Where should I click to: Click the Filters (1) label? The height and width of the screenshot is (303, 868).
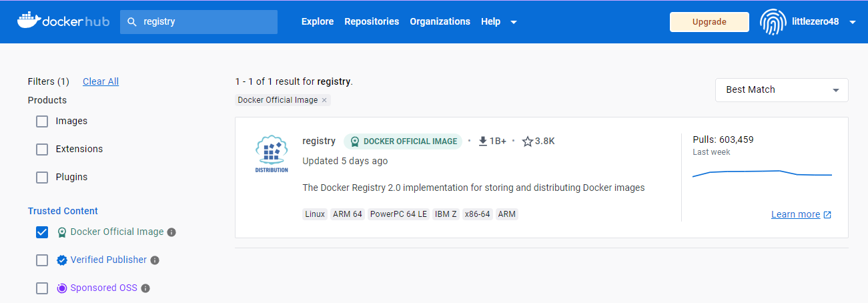coord(49,81)
